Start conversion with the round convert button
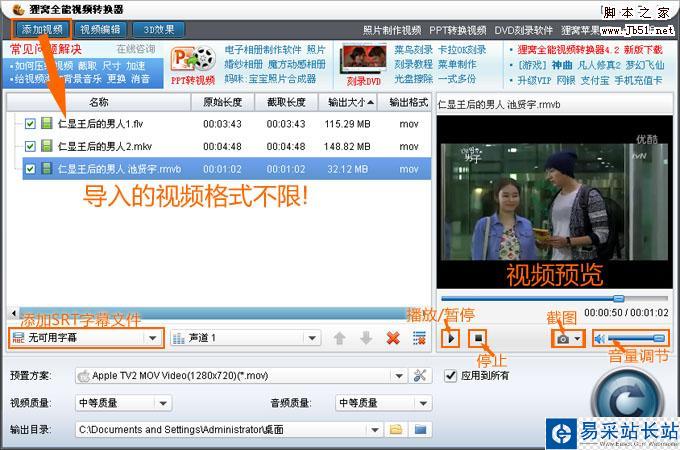 pyautogui.click(x=629, y=398)
